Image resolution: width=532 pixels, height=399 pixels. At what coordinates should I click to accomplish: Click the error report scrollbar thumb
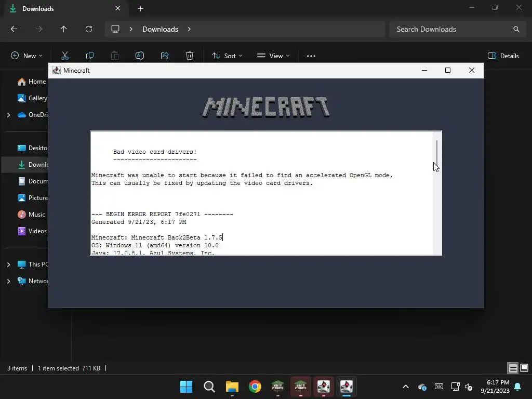[x=437, y=154]
